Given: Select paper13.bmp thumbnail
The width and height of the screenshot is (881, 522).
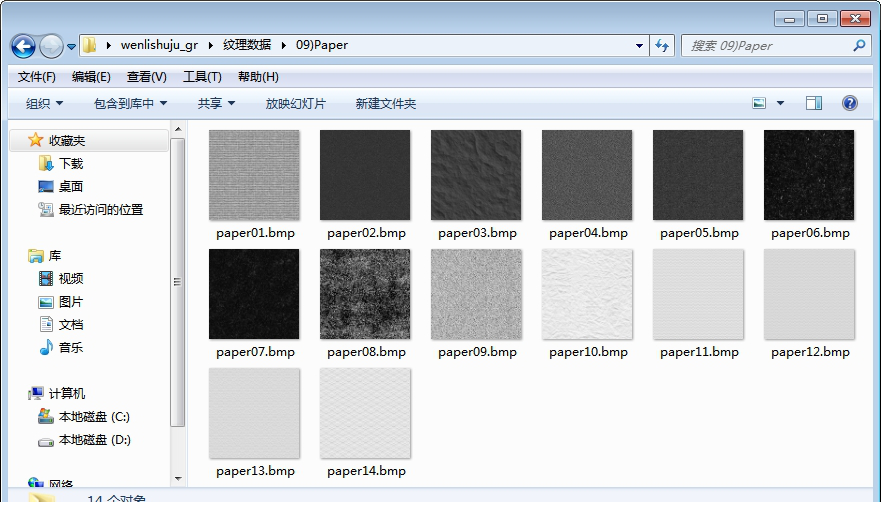Looking at the screenshot, I should (x=254, y=413).
